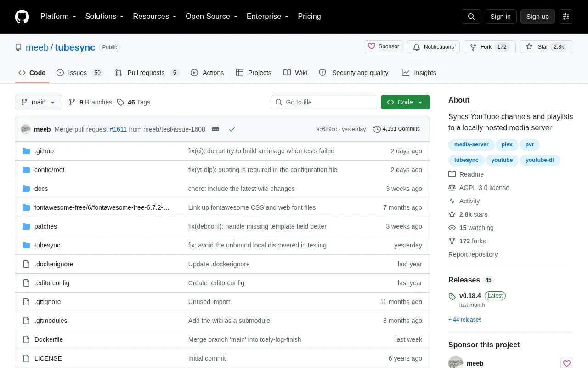This screenshot has width=588, height=368.
Task: Open the Issues tab
Action: (x=79, y=73)
